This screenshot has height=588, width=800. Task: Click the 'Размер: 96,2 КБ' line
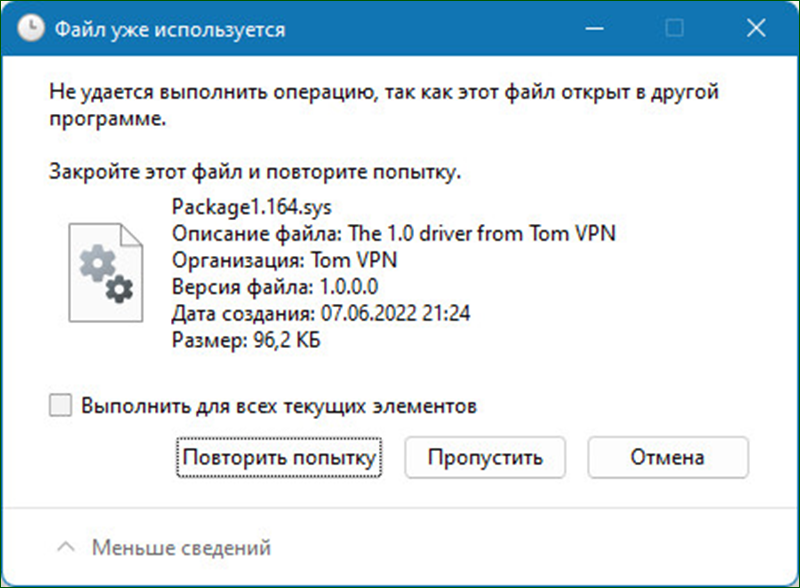(246, 340)
